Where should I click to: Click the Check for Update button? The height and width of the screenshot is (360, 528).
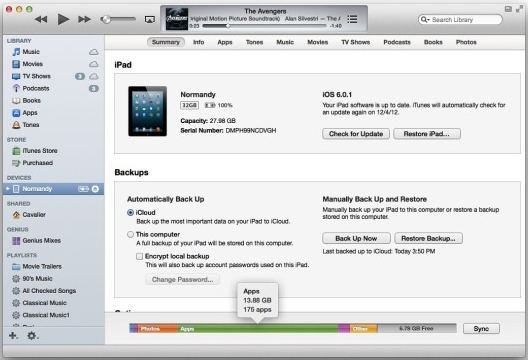356,134
